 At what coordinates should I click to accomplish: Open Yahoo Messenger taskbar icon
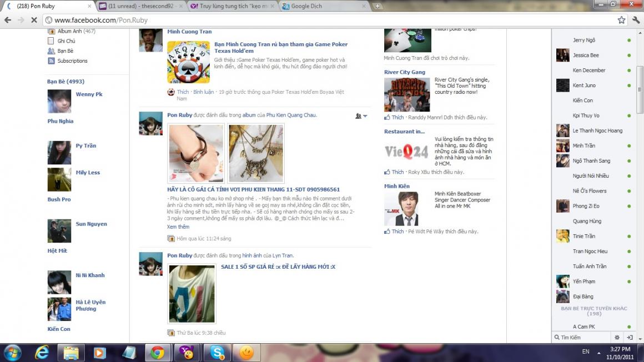point(187,353)
